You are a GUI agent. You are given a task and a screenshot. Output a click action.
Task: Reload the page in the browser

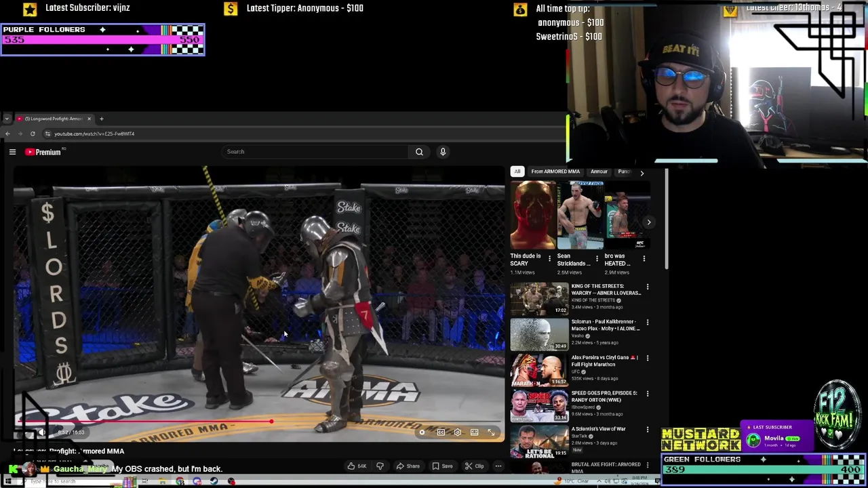33,134
